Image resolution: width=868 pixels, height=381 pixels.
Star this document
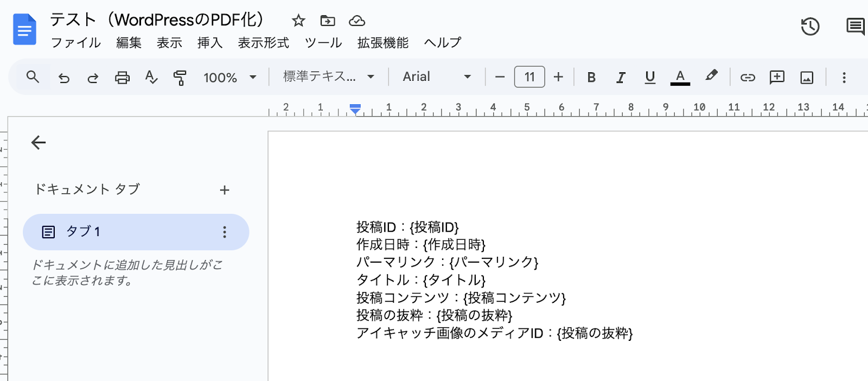[x=298, y=21]
